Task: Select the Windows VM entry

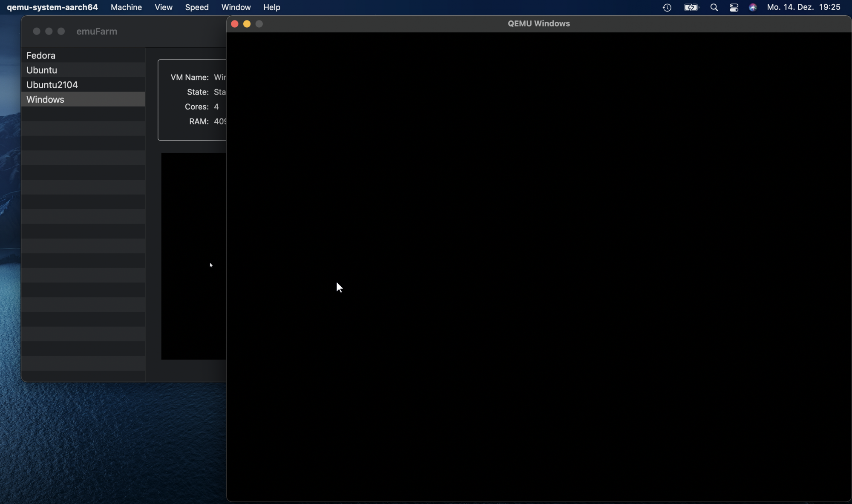Action: [x=45, y=99]
